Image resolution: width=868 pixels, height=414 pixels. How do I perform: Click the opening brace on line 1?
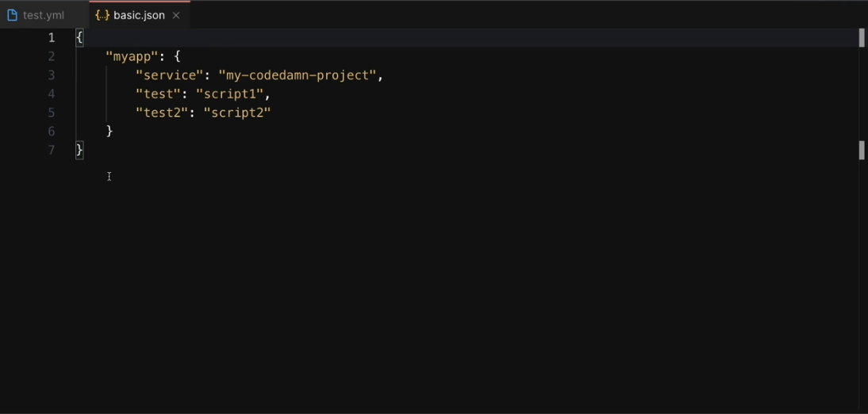coord(79,37)
